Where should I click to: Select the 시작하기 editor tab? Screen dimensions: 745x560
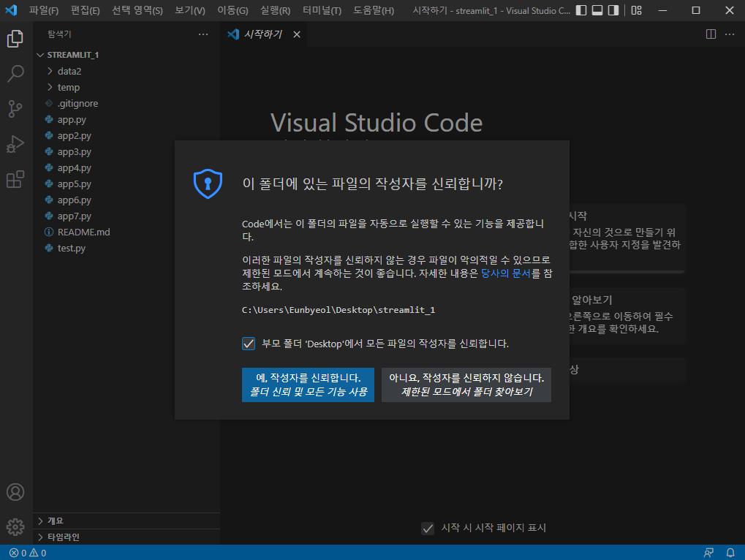[264, 34]
